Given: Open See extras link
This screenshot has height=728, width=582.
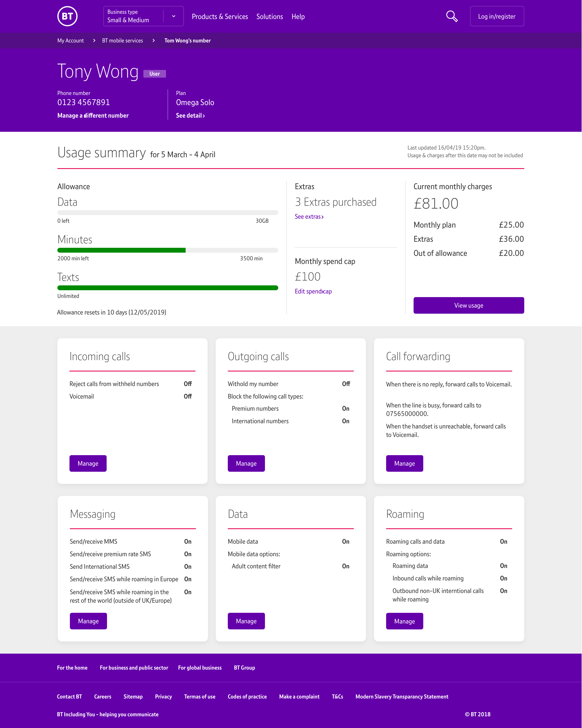Looking at the screenshot, I should (309, 217).
